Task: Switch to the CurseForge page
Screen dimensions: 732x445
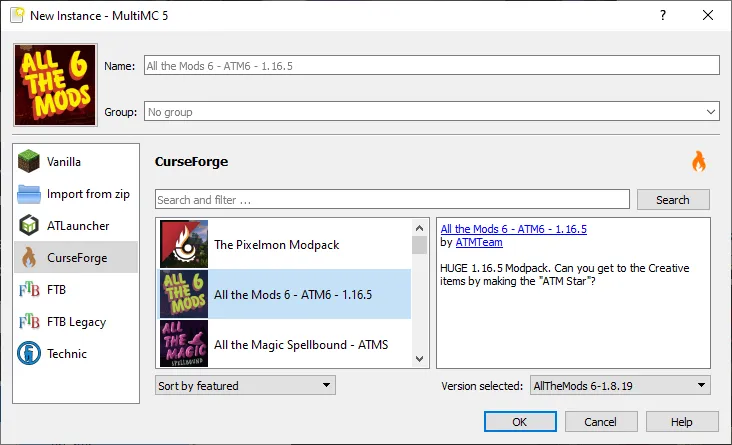Action: click(76, 257)
